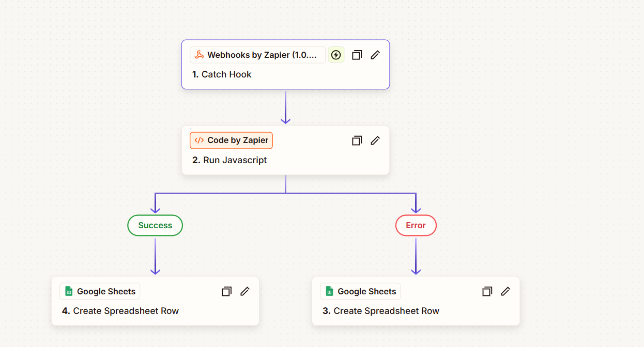Edit step 3 Create Spreadsheet Row
This screenshot has width=644, height=347.
pyautogui.click(x=505, y=291)
